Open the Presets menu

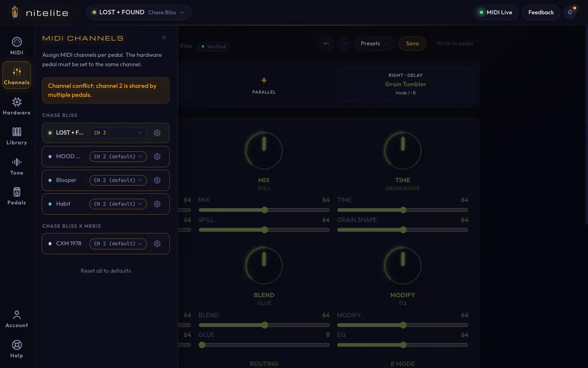(x=374, y=44)
